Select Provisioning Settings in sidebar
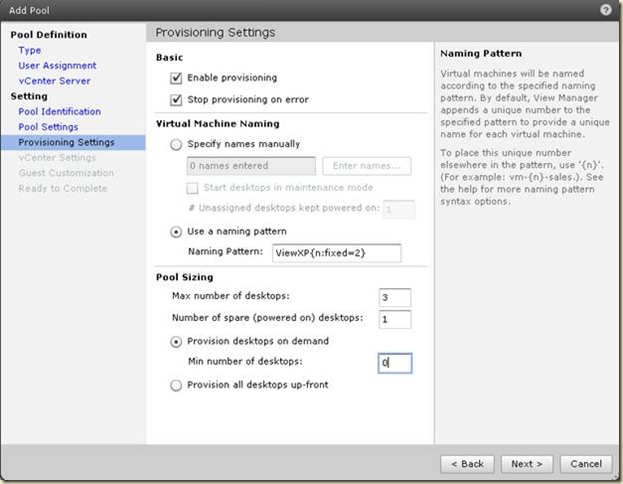623x484 pixels. tap(66, 142)
